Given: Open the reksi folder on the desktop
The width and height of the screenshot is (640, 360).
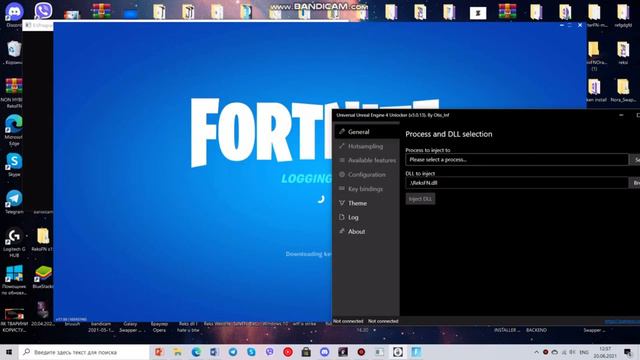Looking at the screenshot, I should 623,53.
